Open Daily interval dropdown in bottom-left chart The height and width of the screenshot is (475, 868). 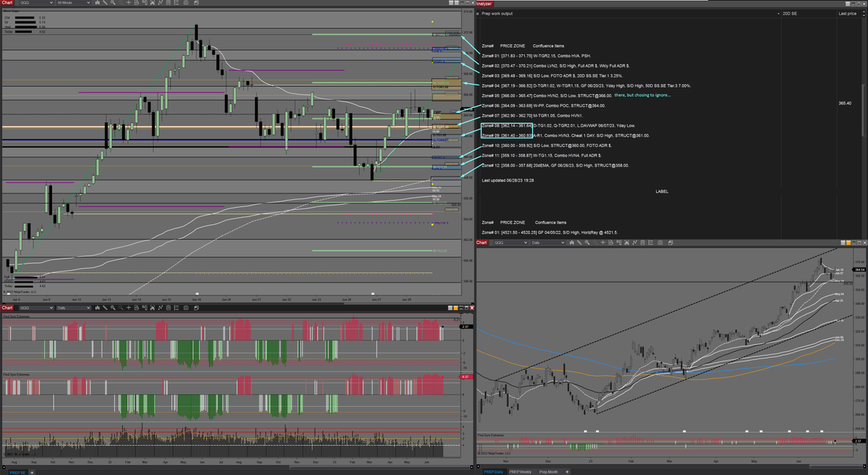pyautogui.click(x=74, y=308)
